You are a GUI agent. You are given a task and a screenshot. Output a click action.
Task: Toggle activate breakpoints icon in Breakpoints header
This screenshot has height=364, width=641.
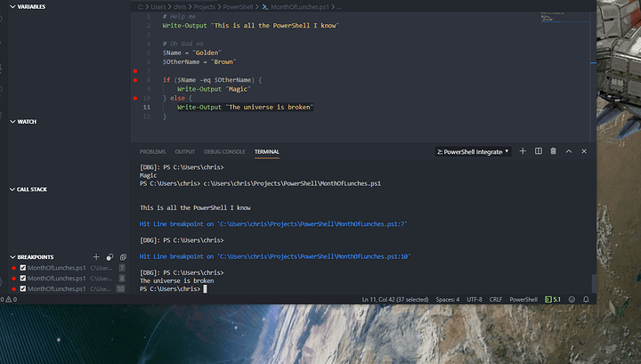coord(110,257)
